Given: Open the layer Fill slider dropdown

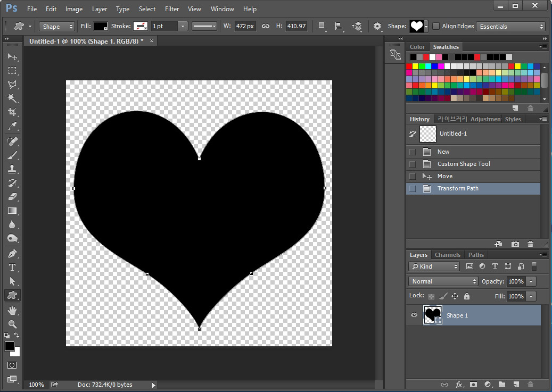Looking at the screenshot, I should pyautogui.click(x=531, y=296).
